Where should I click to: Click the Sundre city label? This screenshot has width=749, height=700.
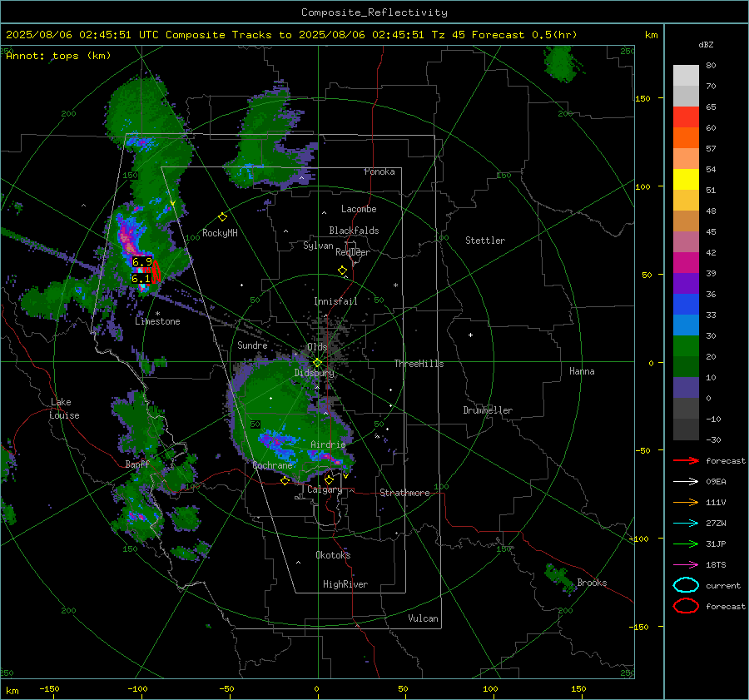(252, 345)
